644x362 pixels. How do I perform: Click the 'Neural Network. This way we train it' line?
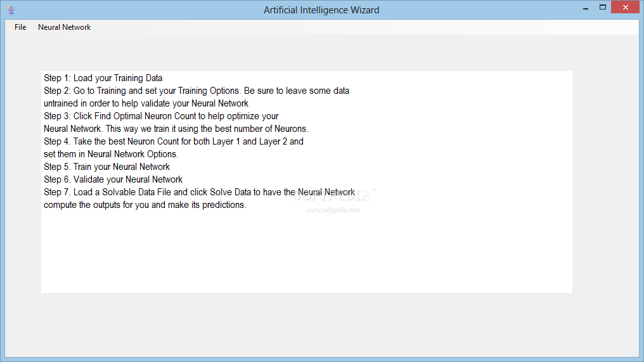tap(176, 129)
